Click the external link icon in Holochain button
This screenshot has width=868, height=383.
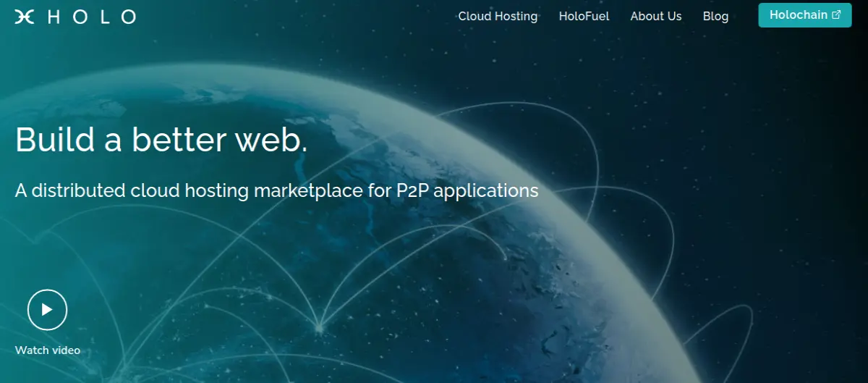coord(837,14)
